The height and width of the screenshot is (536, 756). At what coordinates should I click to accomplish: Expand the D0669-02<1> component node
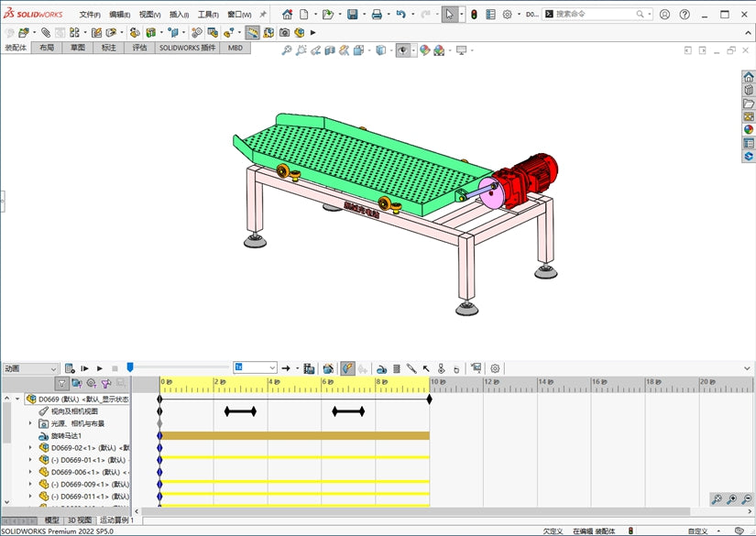coord(30,448)
